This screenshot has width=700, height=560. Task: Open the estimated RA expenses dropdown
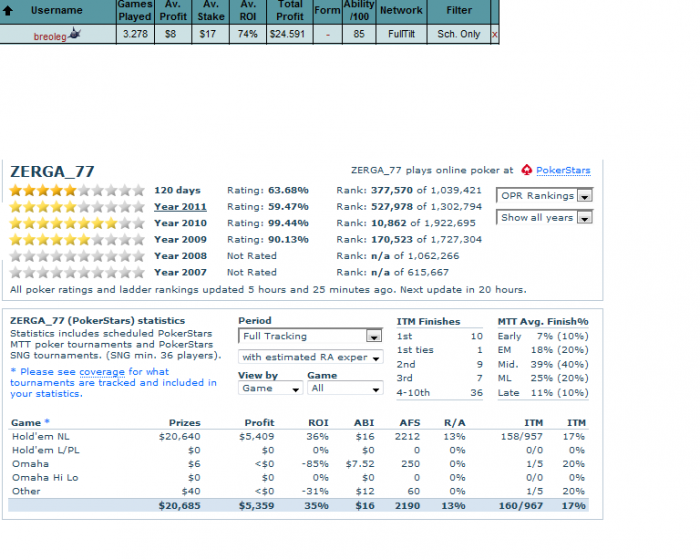(310, 357)
